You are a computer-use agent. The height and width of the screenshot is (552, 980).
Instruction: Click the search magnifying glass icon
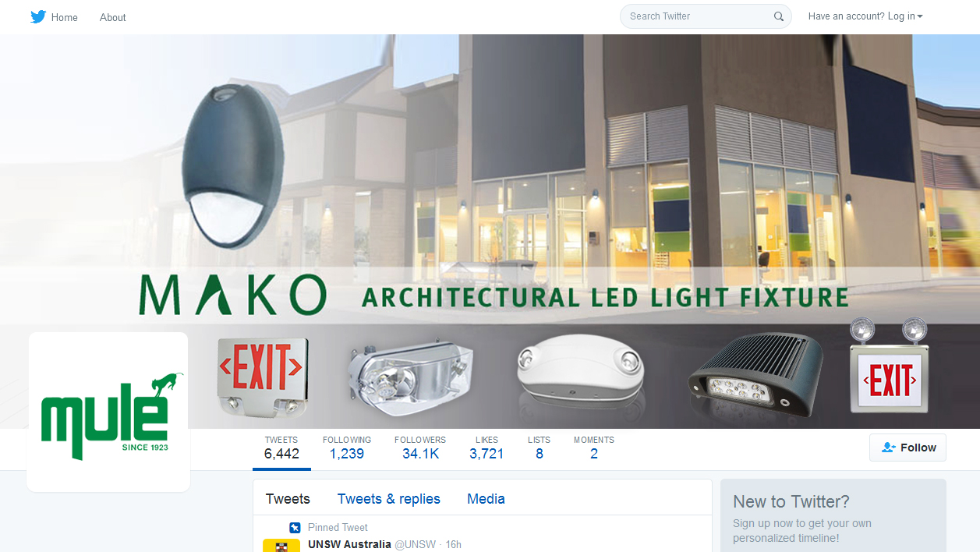779,16
